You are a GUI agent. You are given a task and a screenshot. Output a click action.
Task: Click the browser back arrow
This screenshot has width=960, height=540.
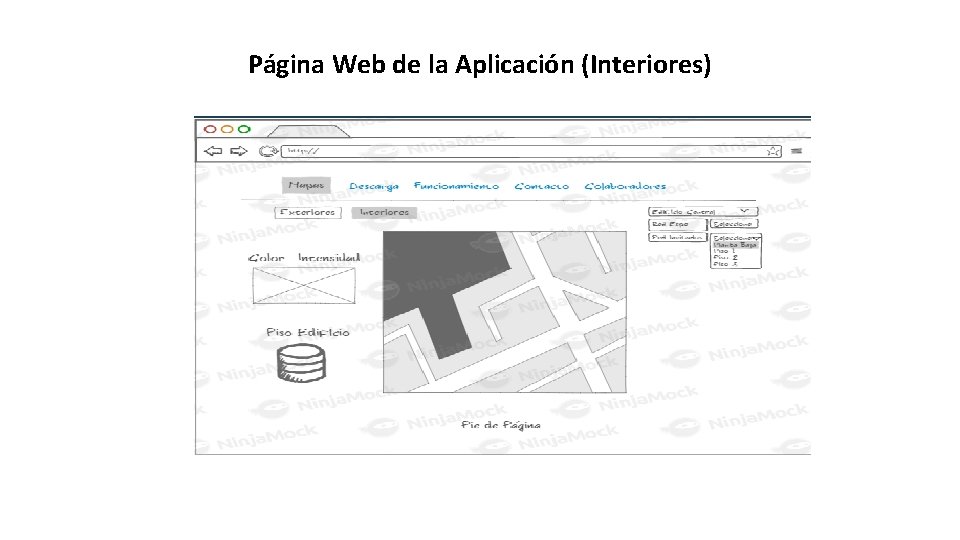212,151
